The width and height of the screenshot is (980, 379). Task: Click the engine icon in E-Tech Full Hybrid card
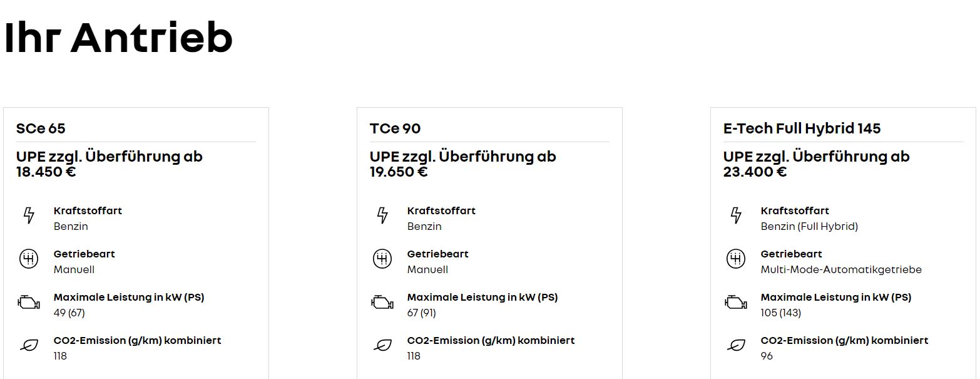736,303
